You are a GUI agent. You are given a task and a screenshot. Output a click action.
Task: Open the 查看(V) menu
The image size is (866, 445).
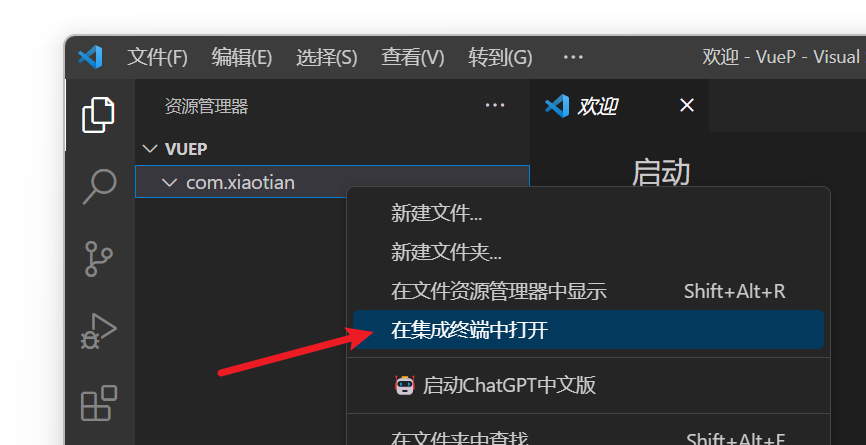413,57
